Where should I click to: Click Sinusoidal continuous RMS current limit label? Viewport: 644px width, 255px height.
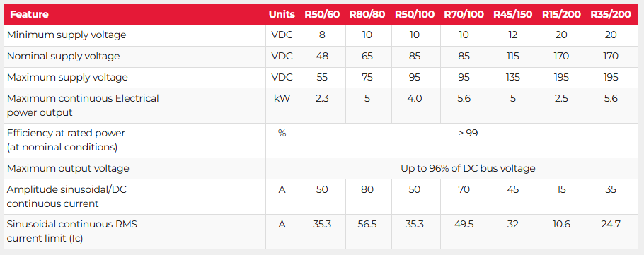(72, 231)
